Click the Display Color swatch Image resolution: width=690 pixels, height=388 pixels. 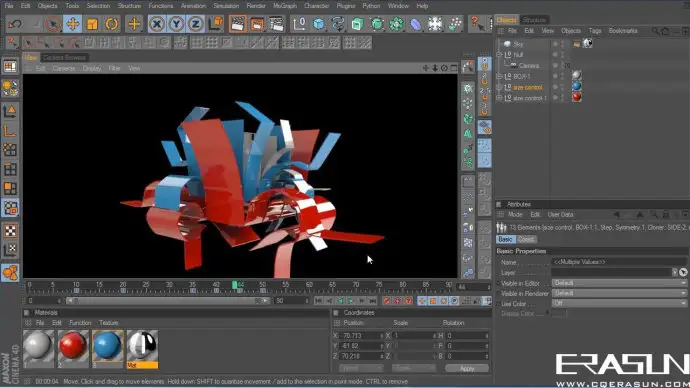tap(559, 313)
